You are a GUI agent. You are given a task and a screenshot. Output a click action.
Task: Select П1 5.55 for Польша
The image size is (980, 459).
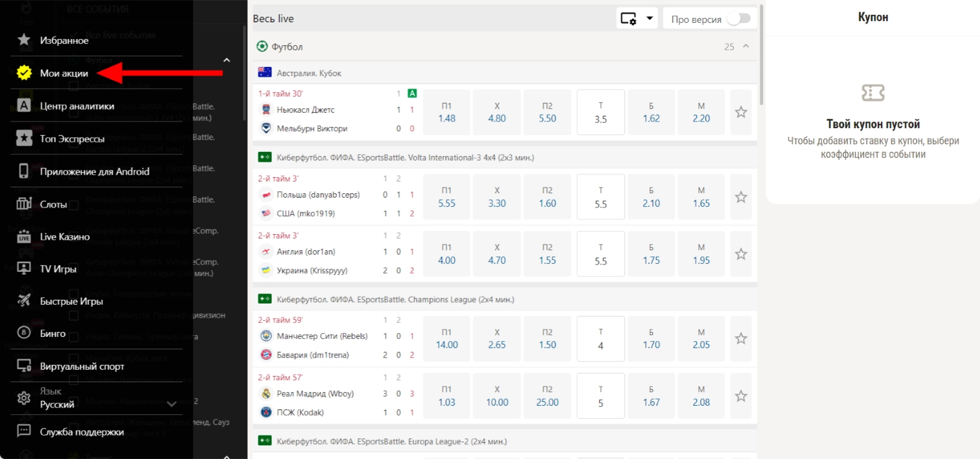(x=447, y=197)
